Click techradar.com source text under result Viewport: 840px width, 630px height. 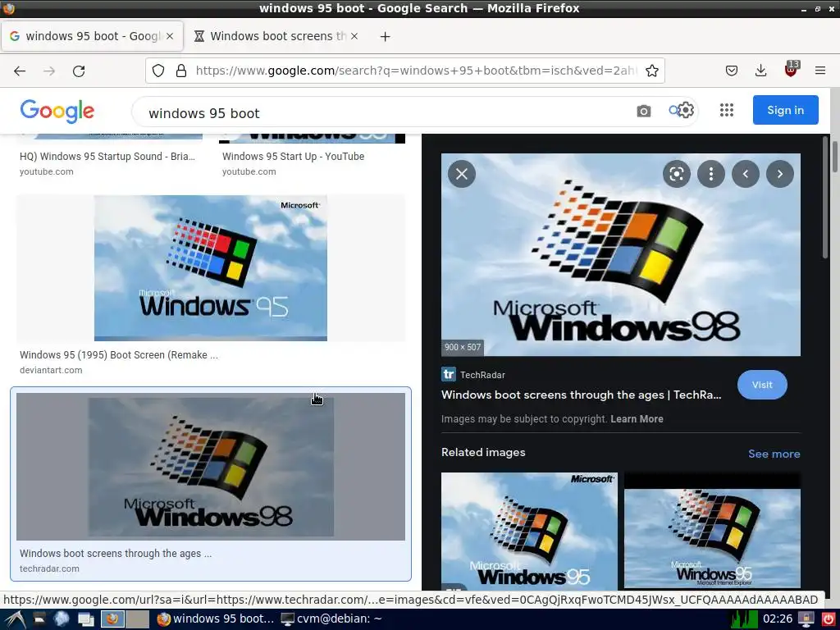(49, 569)
